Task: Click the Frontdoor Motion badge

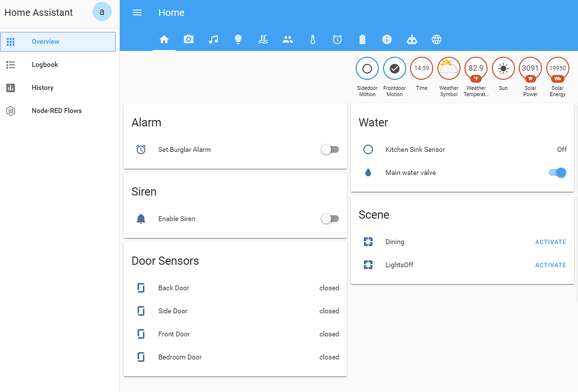Action: click(x=394, y=68)
